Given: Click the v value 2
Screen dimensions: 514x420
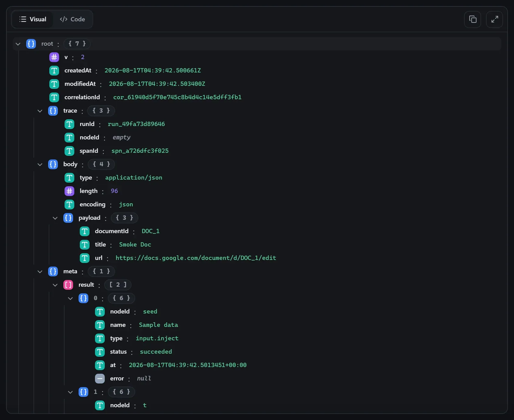Looking at the screenshot, I should [83, 57].
